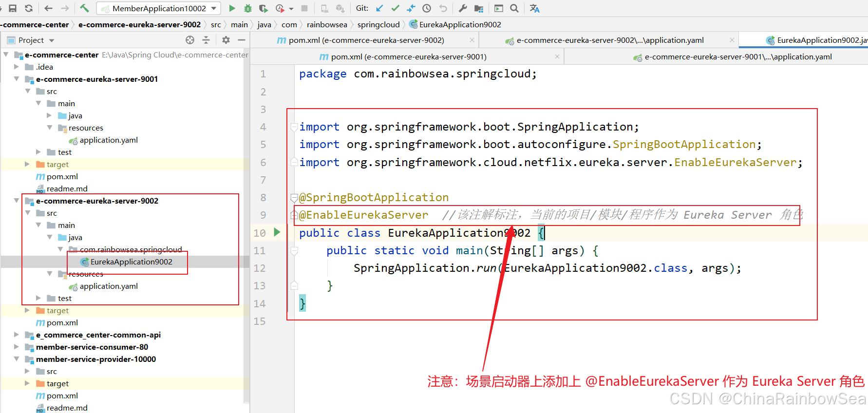Close pom.xml (e-commerce-eureka-server-9002) tab
868x413 pixels.
point(472,40)
